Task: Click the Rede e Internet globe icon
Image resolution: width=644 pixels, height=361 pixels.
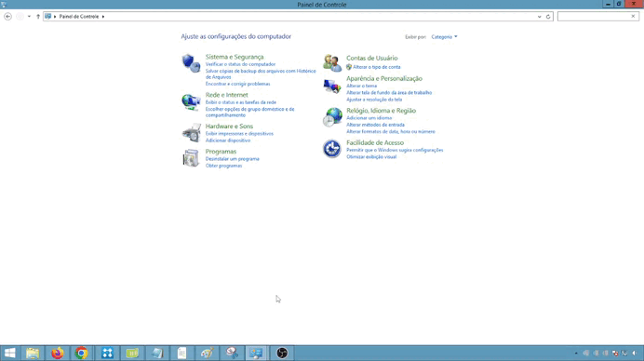Action: point(191,101)
